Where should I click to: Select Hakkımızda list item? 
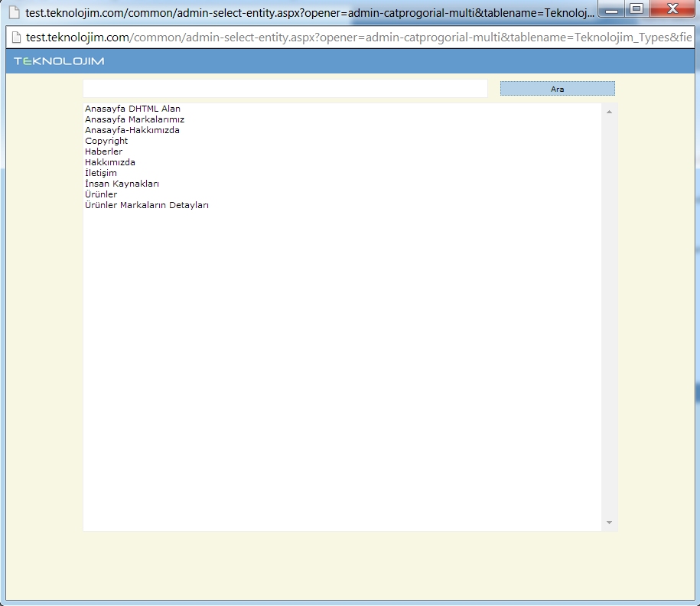110,162
